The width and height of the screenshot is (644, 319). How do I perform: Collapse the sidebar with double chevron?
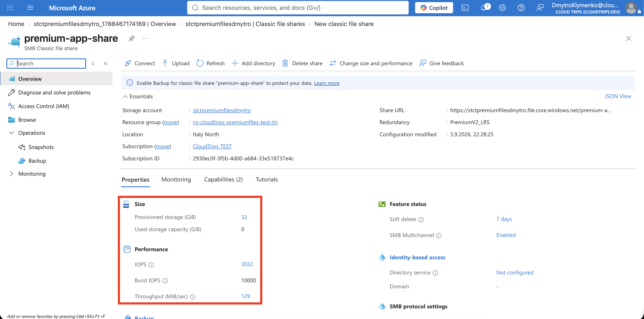106,64
